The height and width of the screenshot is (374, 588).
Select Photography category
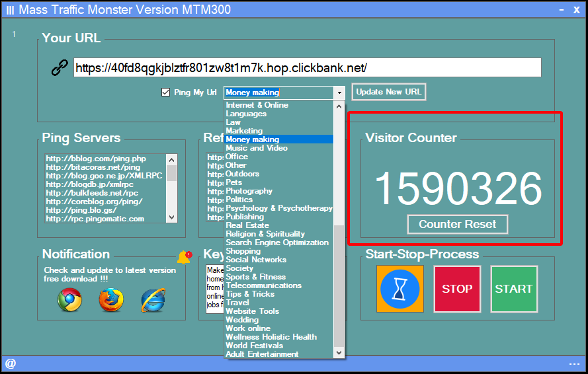[278, 191]
